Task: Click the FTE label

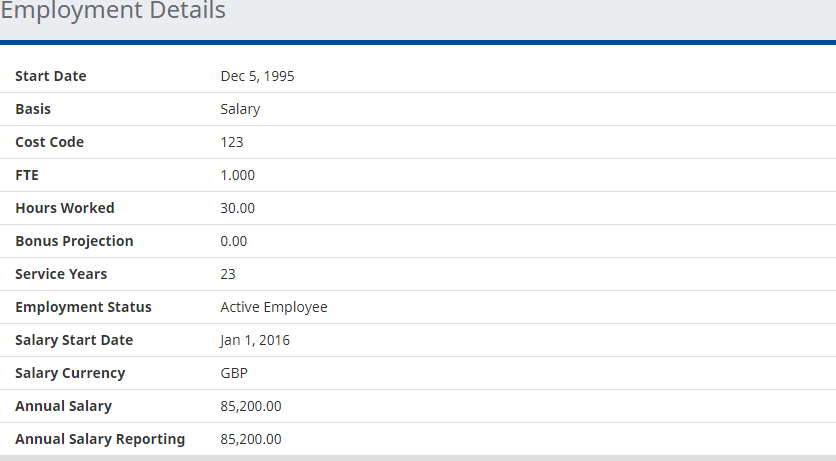Action: coord(27,175)
